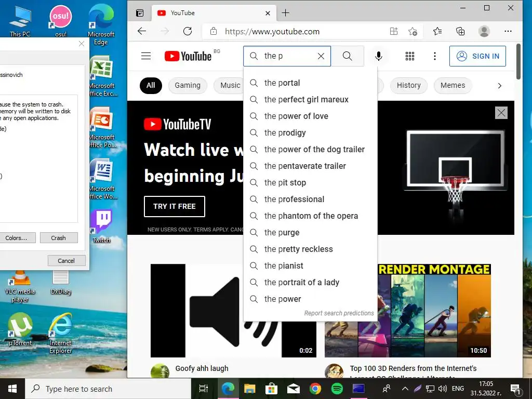Click the Crash button in the dialog
The height and width of the screenshot is (399, 532).
coord(59,238)
